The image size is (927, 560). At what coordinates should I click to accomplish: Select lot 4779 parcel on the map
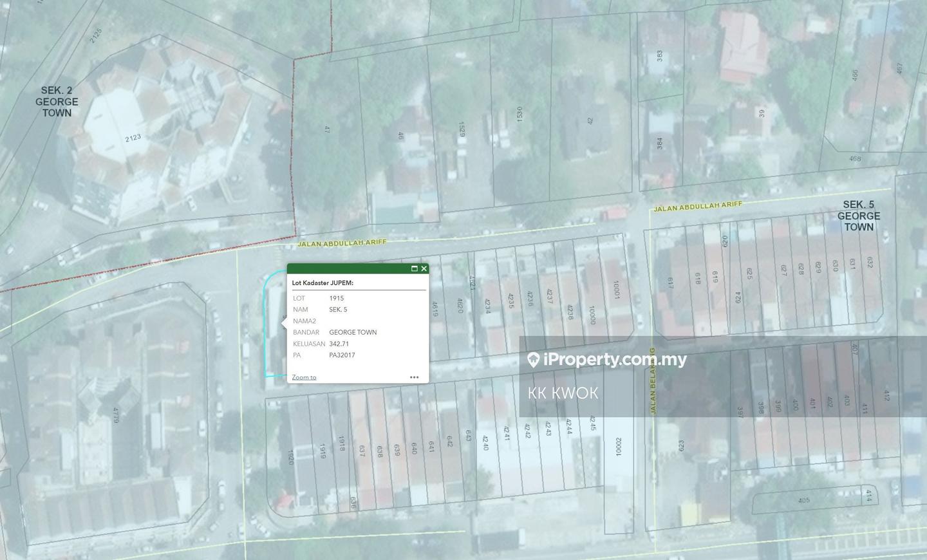tap(116, 418)
